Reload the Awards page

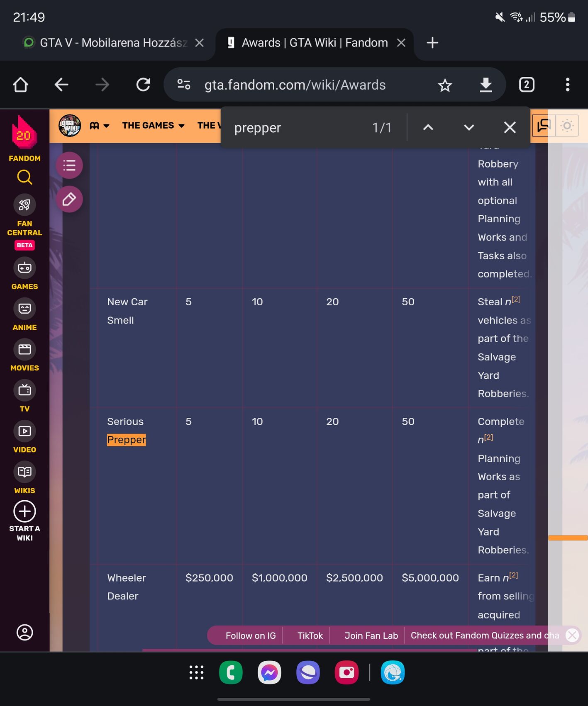pyautogui.click(x=143, y=85)
